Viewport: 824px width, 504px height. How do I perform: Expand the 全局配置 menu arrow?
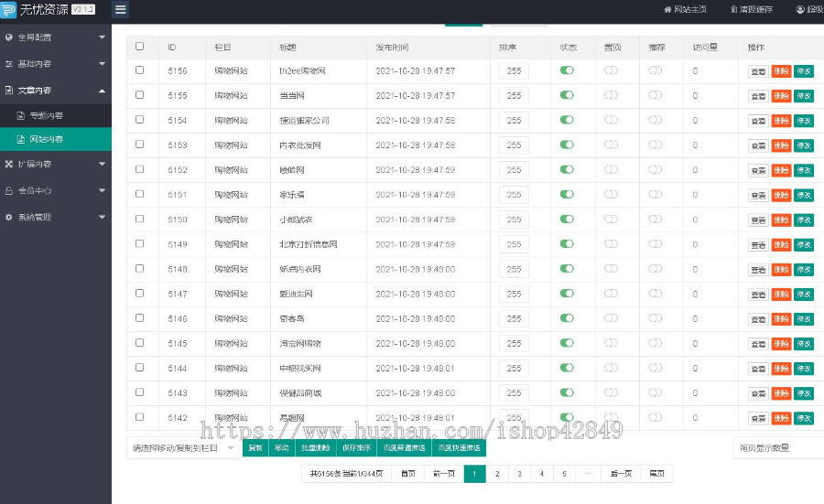(102, 38)
